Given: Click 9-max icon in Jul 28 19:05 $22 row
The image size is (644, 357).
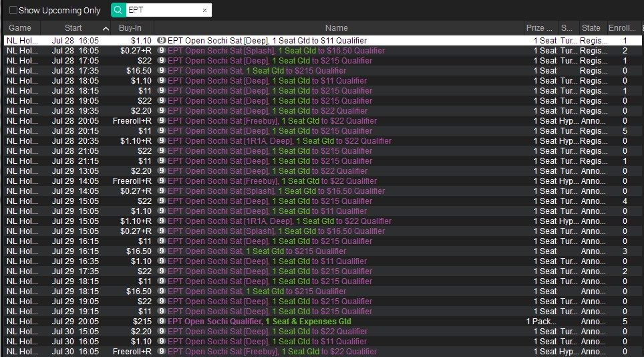Looking at the screenshot, I should click(162, 101).
